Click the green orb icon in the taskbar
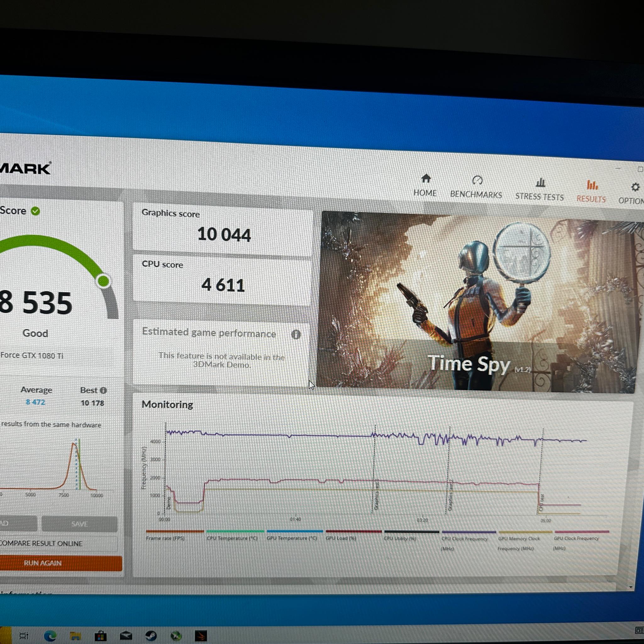Viewport: 644px width, 644px height. (x=176, y=636)
